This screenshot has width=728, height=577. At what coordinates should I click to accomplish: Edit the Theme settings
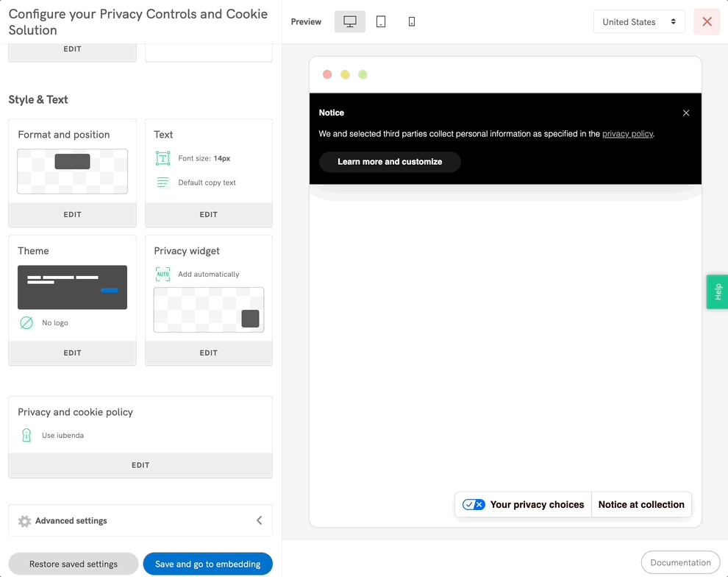[72, 353]
